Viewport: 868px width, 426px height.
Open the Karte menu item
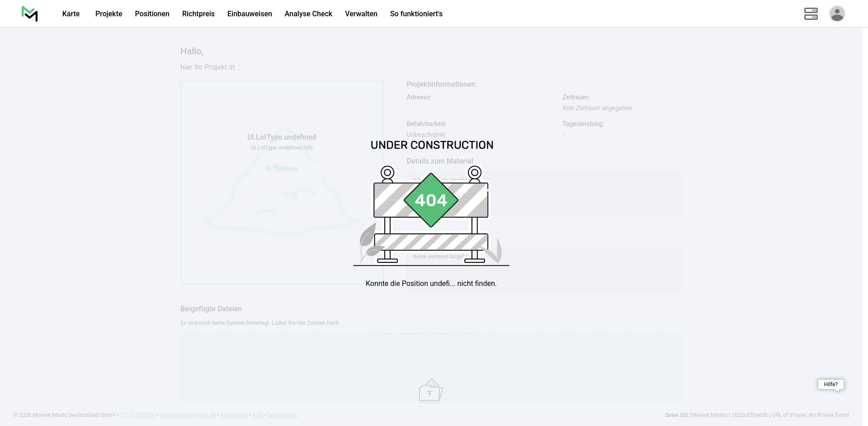(71, 14)
